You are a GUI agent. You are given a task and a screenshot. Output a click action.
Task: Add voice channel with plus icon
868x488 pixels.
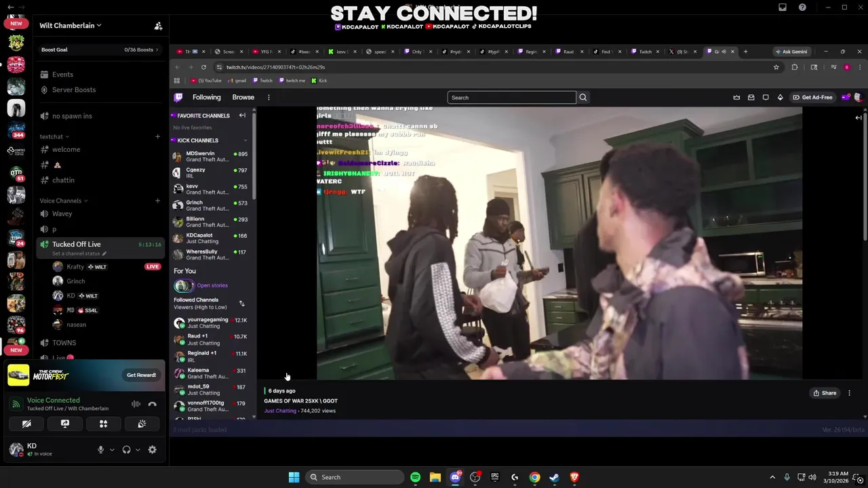point(157,201)
